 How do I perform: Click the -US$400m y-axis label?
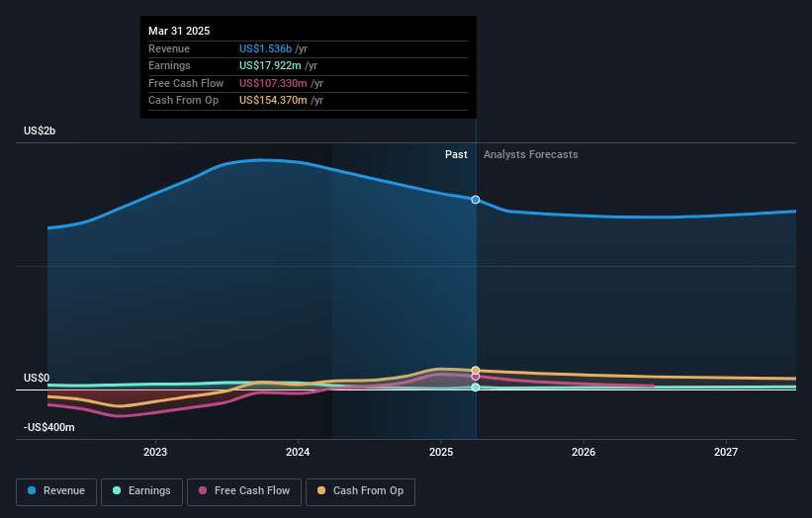pos(49,427)
